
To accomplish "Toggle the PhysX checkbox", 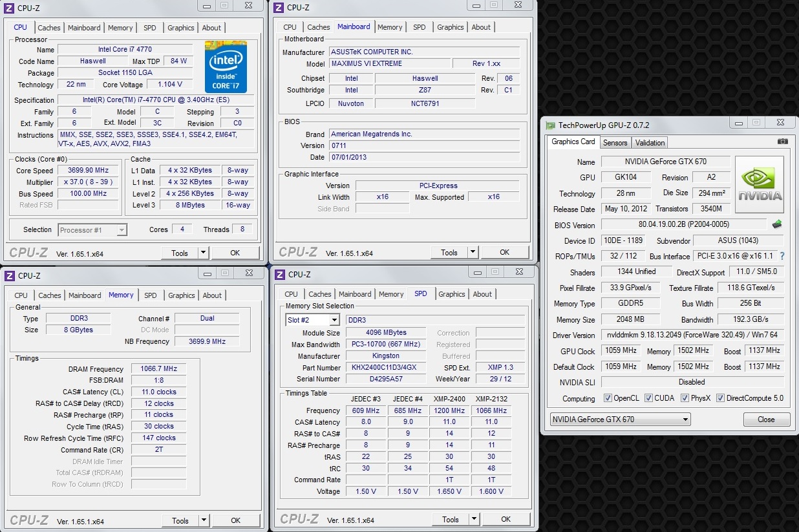I will click(685, 398).
